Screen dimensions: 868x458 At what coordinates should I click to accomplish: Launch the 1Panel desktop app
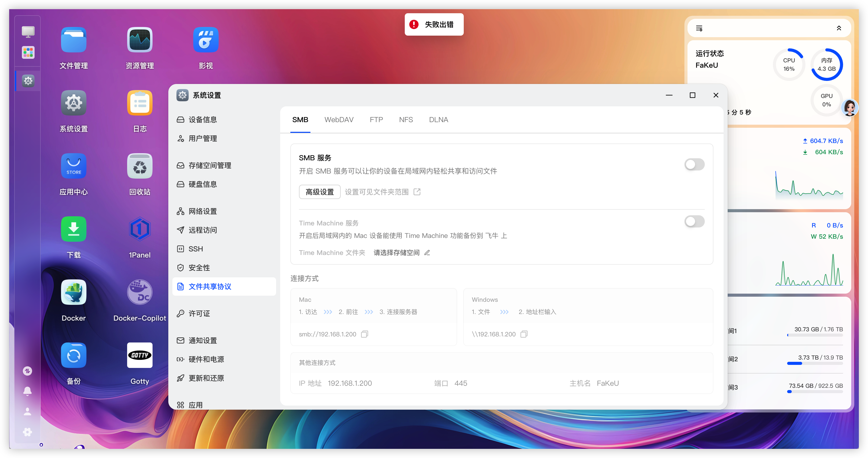pyautogui.click(x=140, y=229)
